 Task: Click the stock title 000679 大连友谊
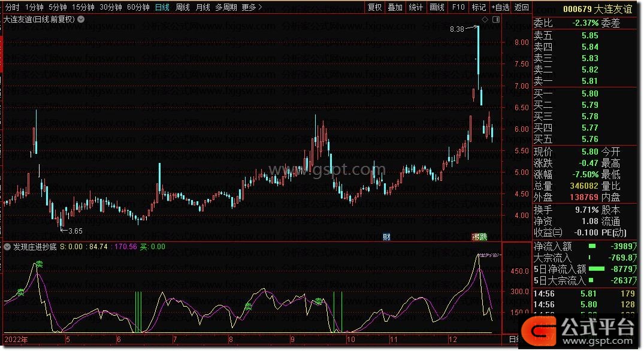click(x=598, y=9)
